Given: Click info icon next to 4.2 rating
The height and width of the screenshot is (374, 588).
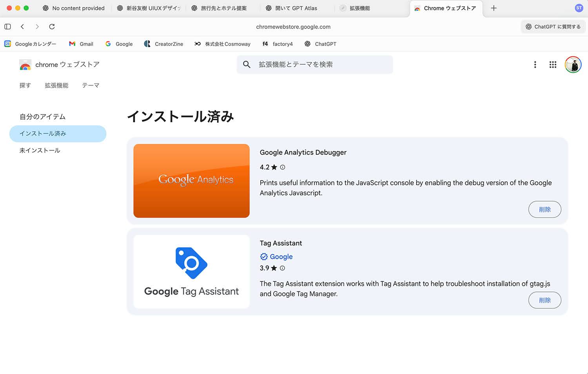Looking at the screenshot, I should coord(283,167).
